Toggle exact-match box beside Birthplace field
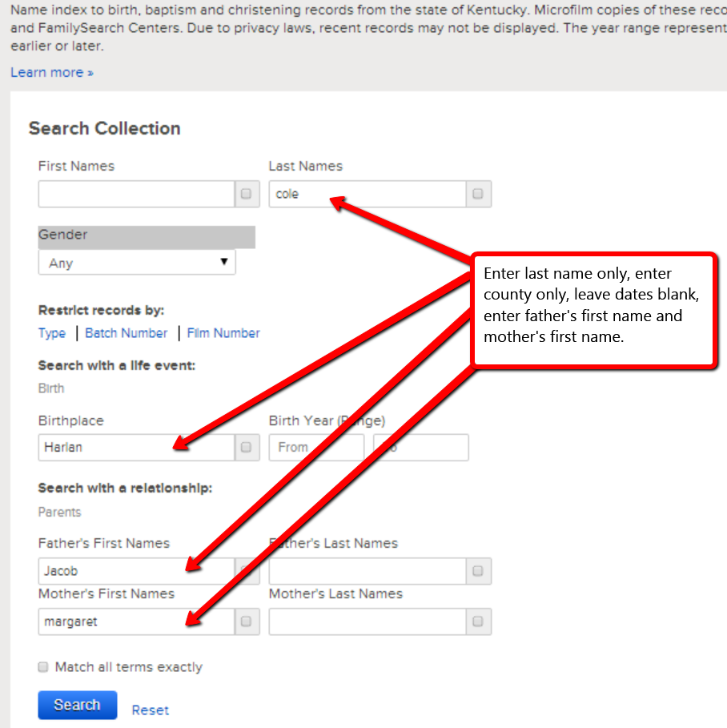The image size is (727, 728). tap(246, 447)
